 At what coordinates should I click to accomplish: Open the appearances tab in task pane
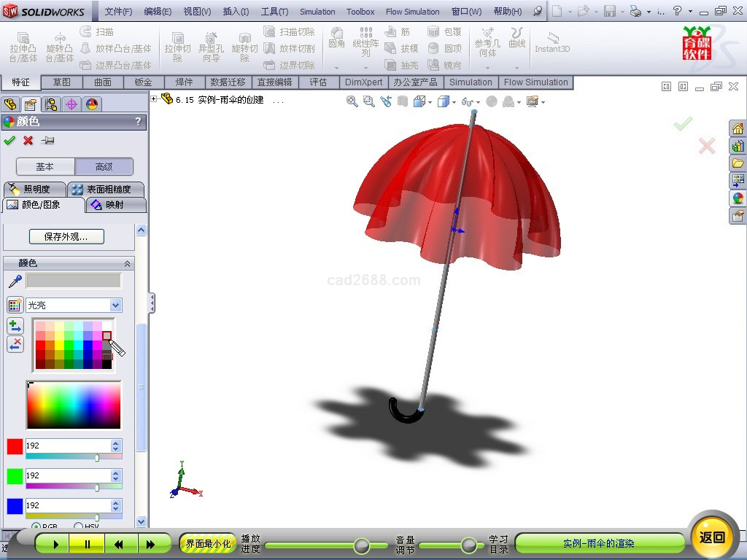click(738, 198)
